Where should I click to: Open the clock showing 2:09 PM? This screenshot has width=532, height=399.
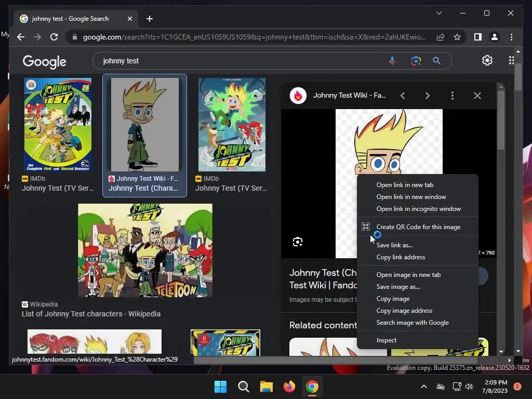pos(495,387)
